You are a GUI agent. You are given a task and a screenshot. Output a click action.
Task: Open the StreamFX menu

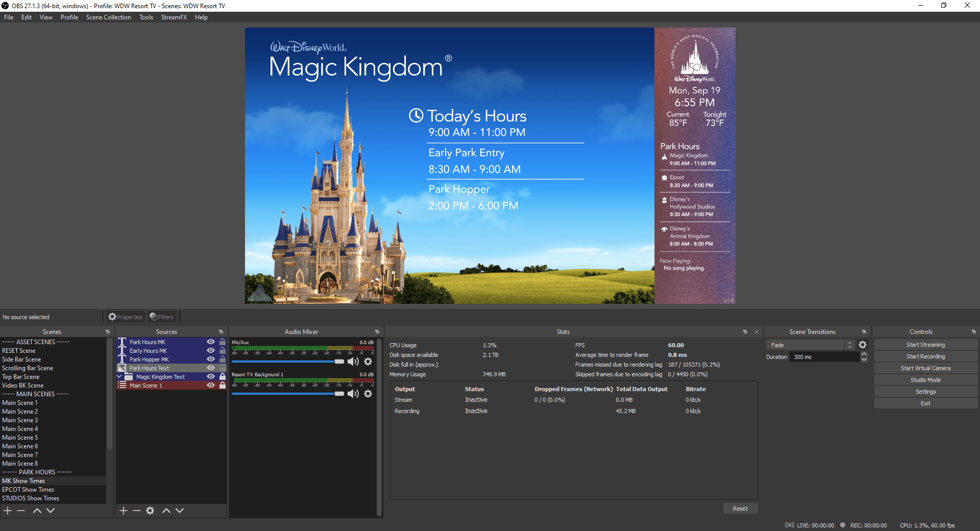174,17
